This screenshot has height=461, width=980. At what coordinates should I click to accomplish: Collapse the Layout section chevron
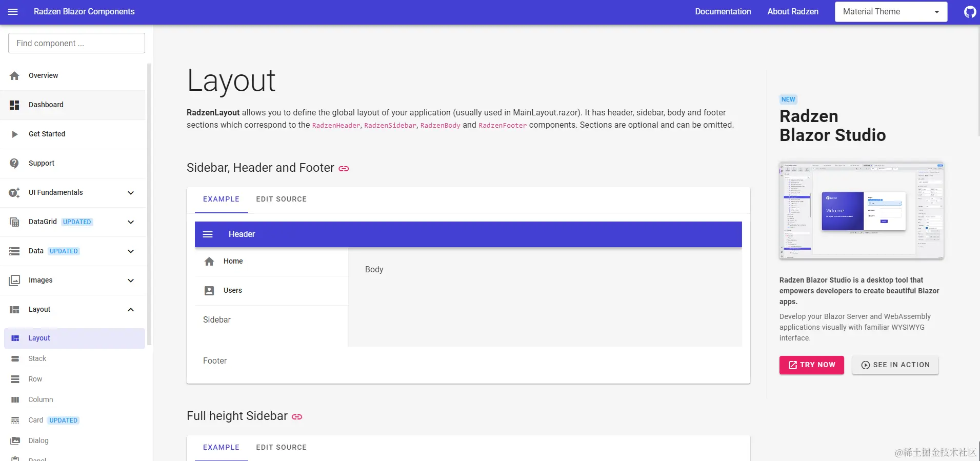pos(131,310)
